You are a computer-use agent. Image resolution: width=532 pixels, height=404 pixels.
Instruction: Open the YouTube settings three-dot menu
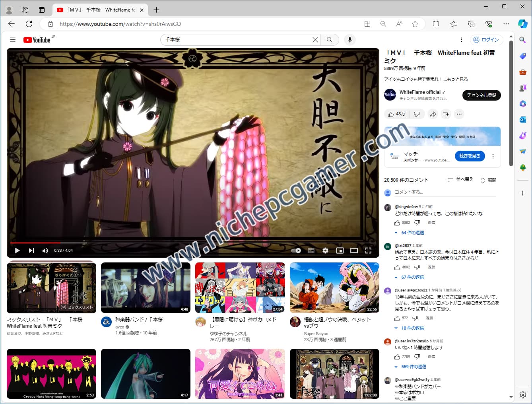tap(461, 40)
